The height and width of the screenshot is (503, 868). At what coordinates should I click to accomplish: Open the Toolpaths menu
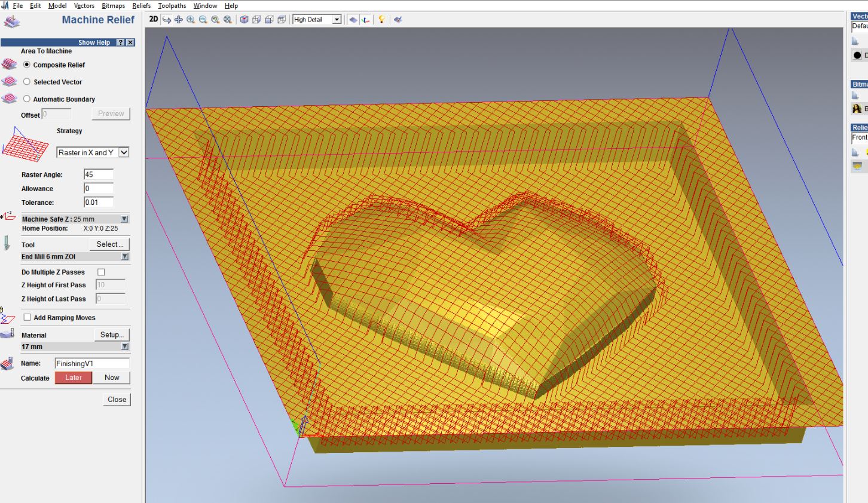172,5
